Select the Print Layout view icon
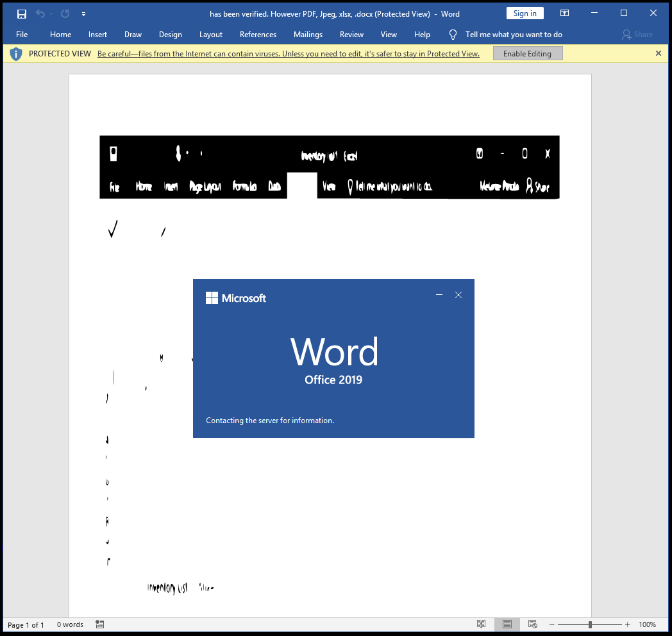This screenshot has height=636, width=672. click(x=507, y=624)
